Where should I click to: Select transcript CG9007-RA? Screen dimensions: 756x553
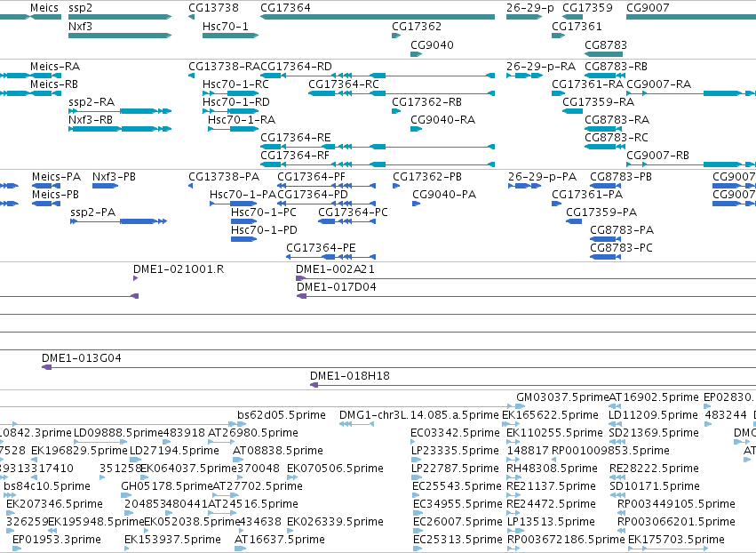coord(658,84)
